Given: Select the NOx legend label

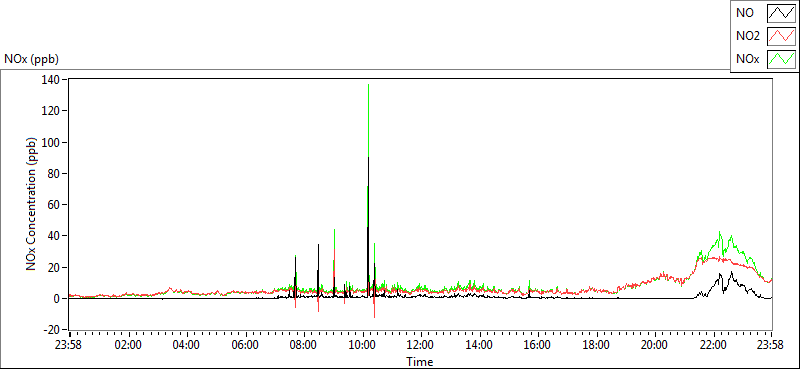Looking at the screenshot, I should [x=748, y=59].
